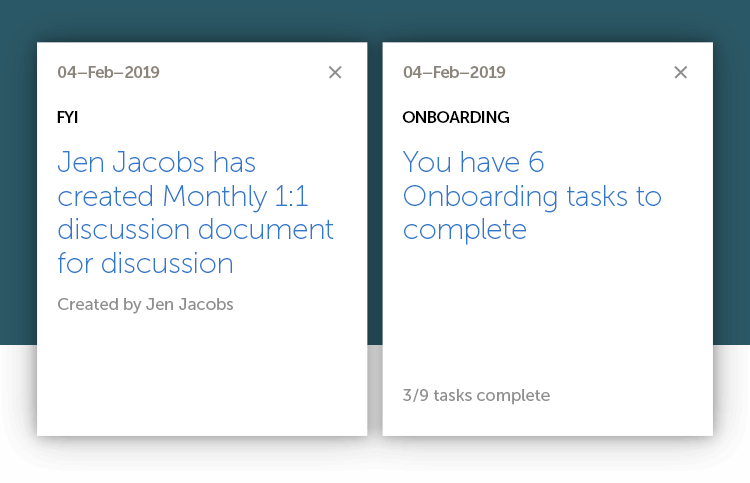Viewport: 750px width, 483px height.
Task: Click the ONBOARDING category label
Action: pos(455,118)
